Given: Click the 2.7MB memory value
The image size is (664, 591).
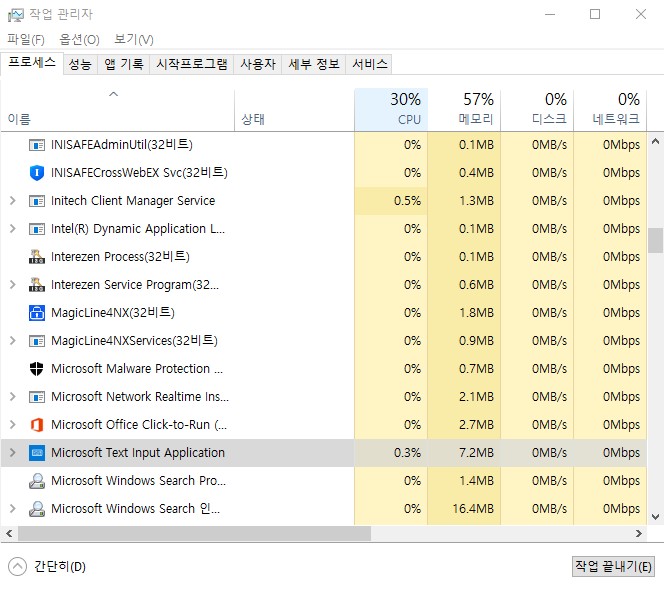Looking at the screenshot, I should [x=476, y=425].
